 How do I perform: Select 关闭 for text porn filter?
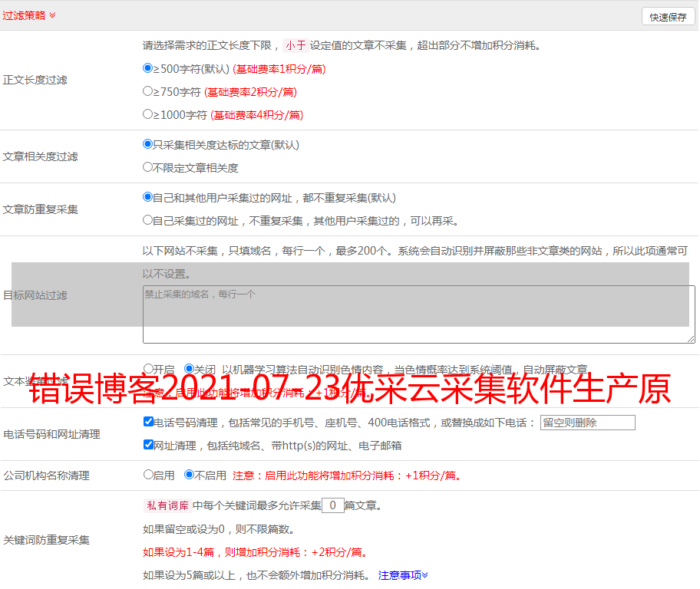[x=189, y=369]
